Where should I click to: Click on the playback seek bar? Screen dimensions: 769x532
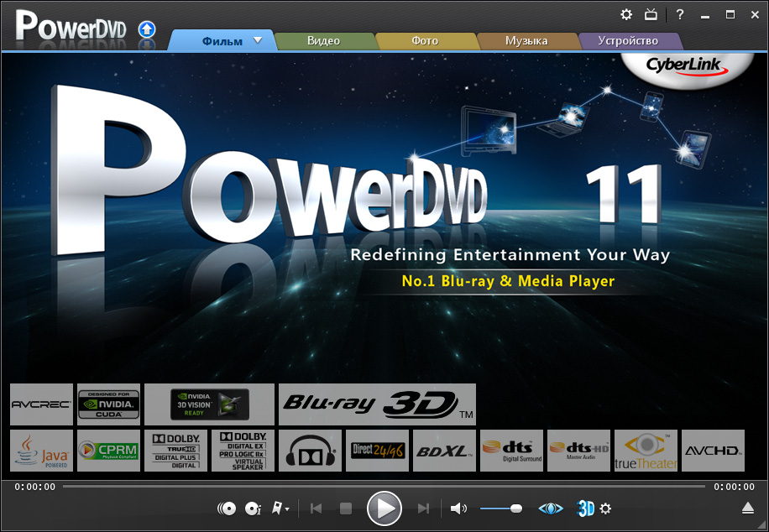click(x=384, y=486)
